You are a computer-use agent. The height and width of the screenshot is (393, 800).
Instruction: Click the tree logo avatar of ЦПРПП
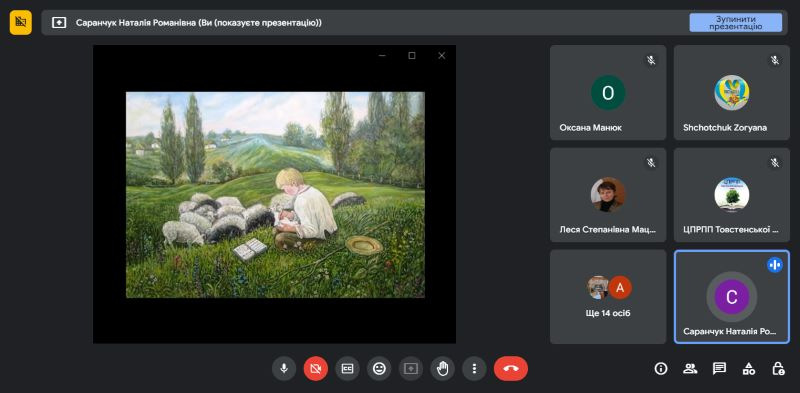tap(732, 194)
